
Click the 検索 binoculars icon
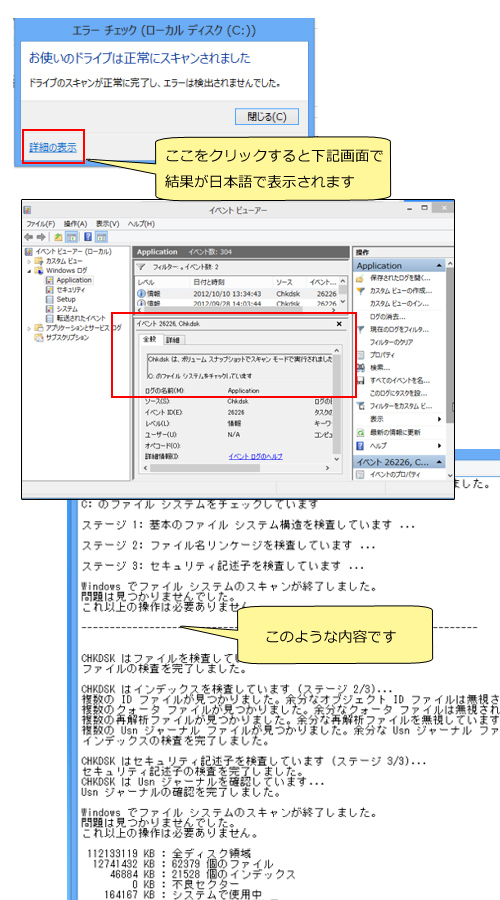(361, 367)
